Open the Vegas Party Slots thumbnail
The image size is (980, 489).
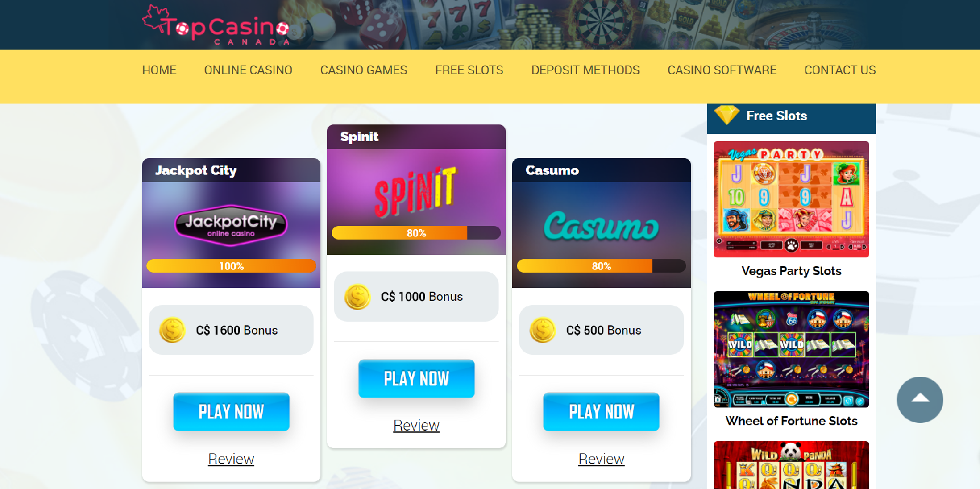pos(791,199)
